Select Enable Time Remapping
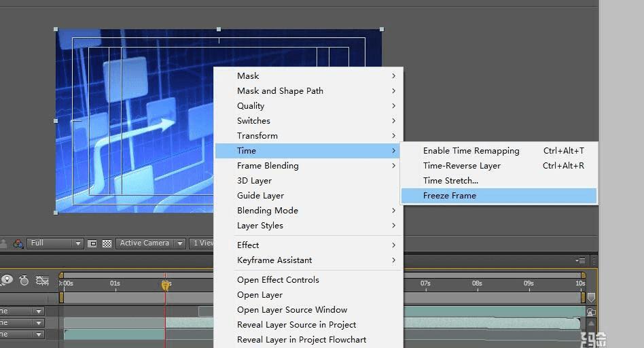The width and height of the screenshot is (644, 348). coord(499,151)
